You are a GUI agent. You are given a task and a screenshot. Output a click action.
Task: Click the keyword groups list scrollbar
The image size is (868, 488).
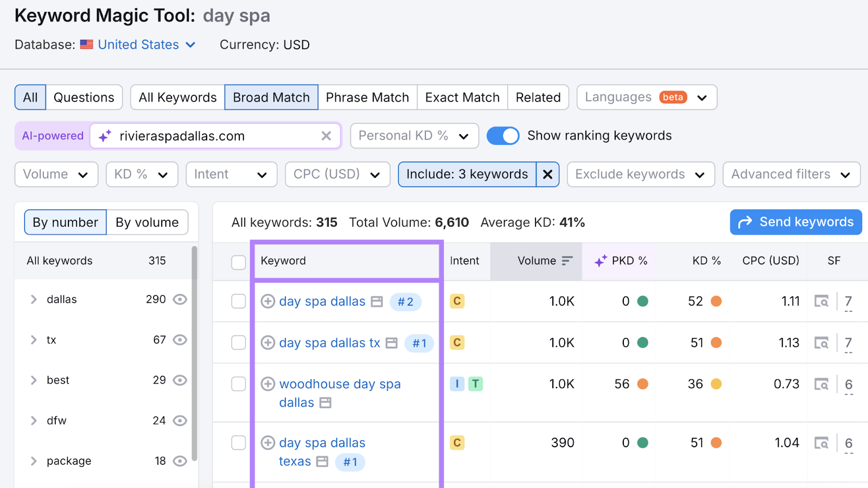tap(194, 353)
